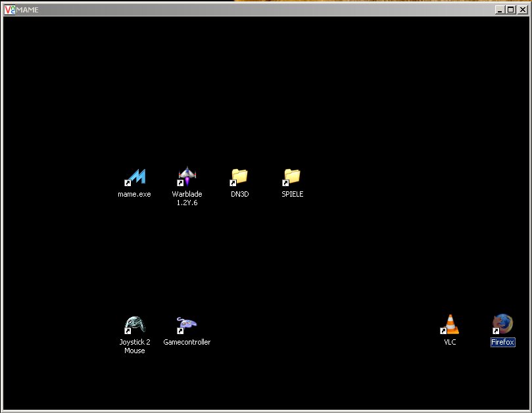This screenshot has width=532, height=413.
Task: Click the 'mame.exe' text label
Action: [134, 194]
